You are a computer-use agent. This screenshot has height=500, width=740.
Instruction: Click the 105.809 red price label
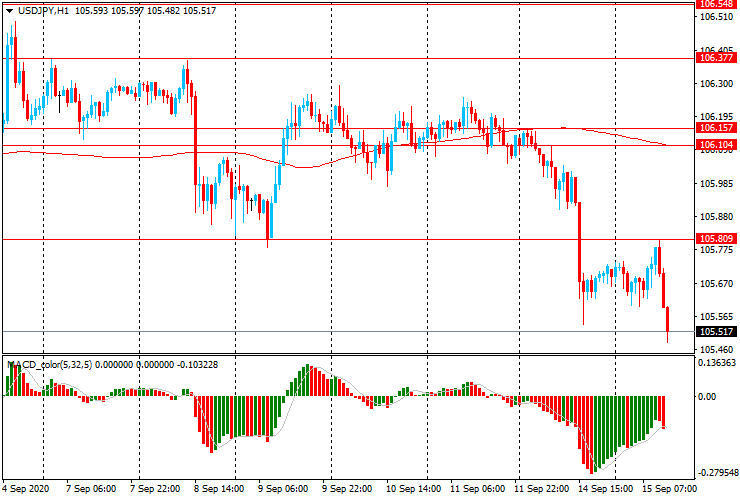715,239
